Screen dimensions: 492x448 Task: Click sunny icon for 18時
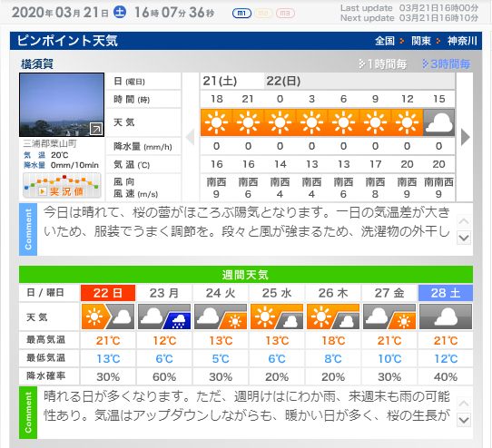pos(217,122)
